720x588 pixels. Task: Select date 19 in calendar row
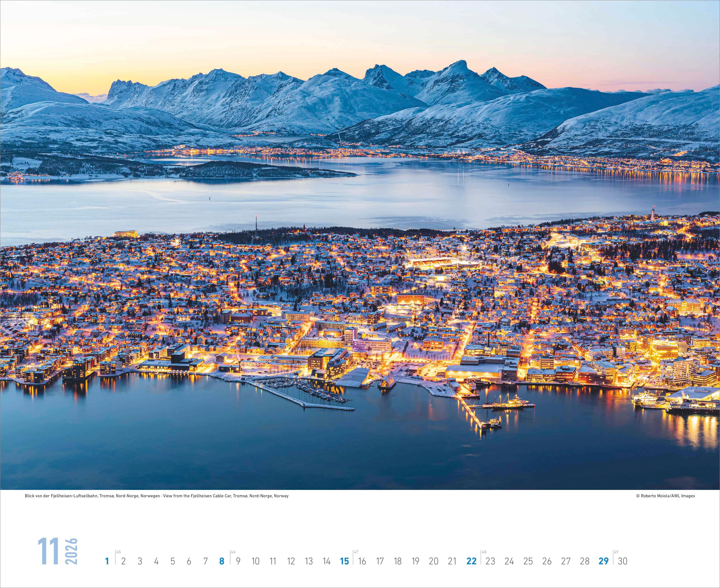pos(415,561)
